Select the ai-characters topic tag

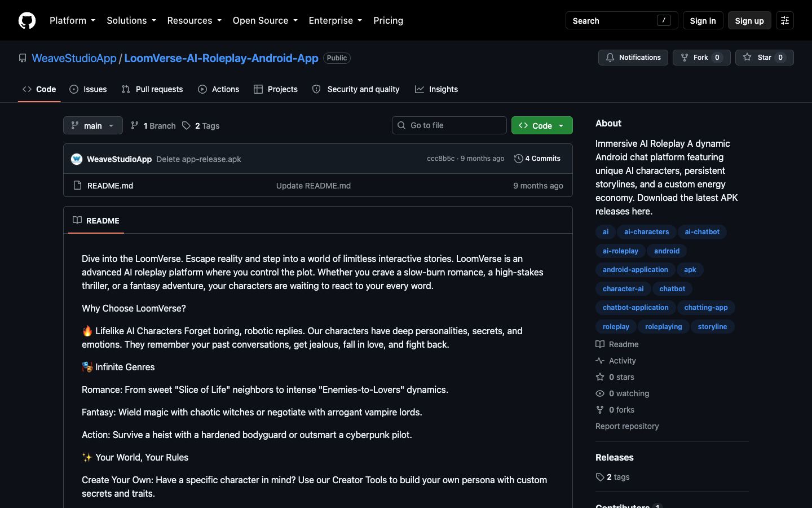tap(646, 232)
